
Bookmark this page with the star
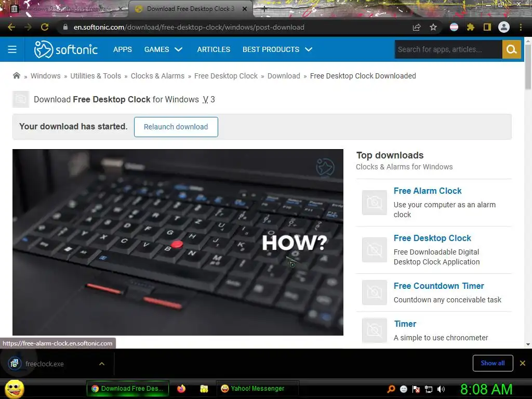click(x=433, y=27)
